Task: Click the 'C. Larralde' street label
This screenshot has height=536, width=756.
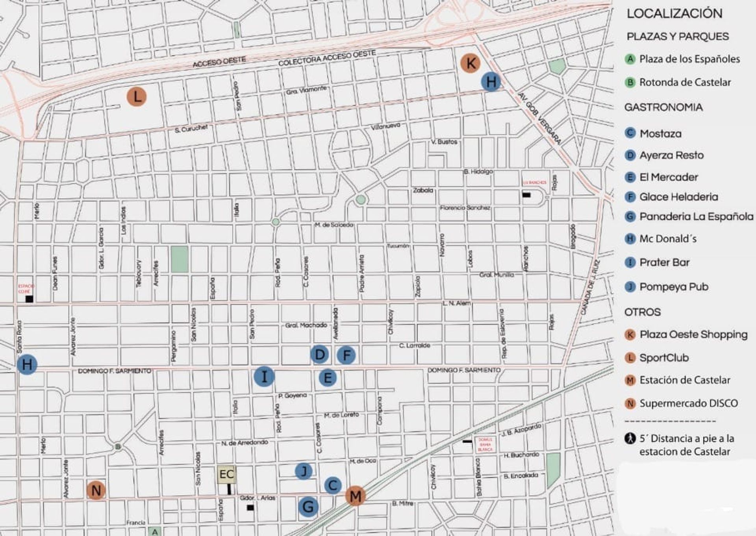Action: click(x=414, y=346)
